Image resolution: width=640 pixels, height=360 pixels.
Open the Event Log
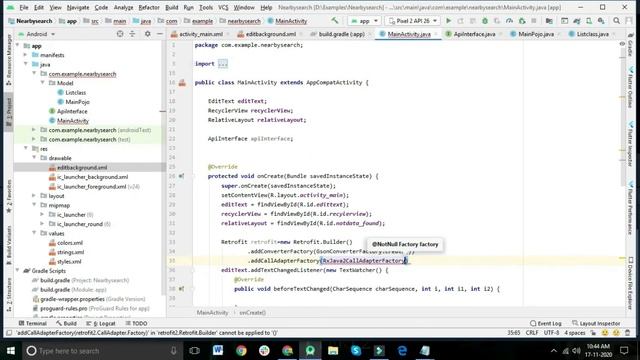tap(546, 323)
